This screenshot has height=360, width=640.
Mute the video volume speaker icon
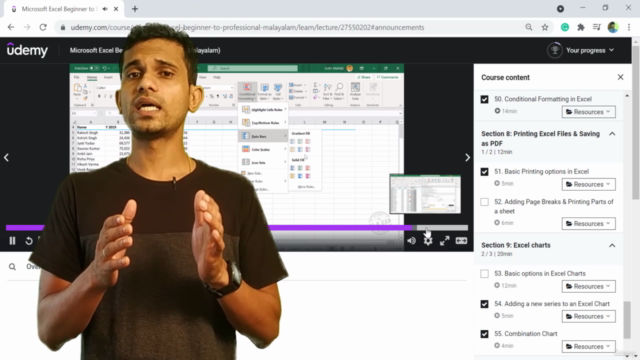click(411, 241)
